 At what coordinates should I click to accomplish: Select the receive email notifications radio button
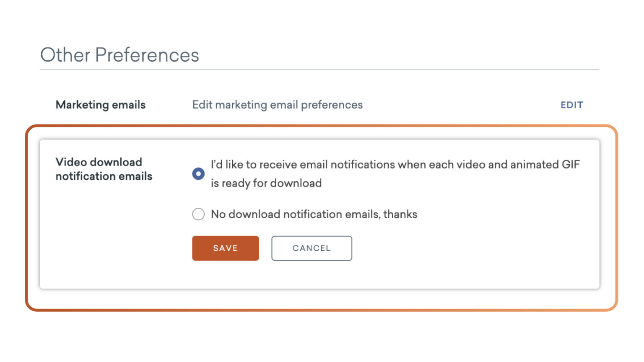(x=198, y=173)
